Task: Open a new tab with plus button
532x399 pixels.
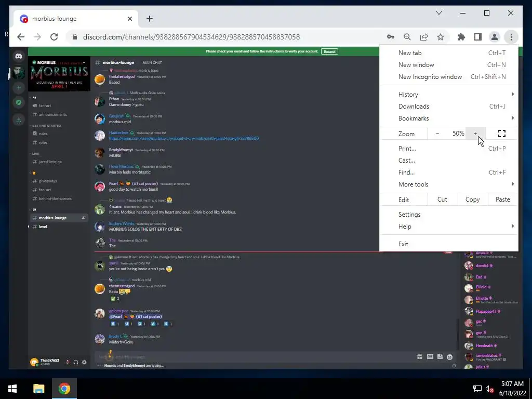Action: (150, 19)
